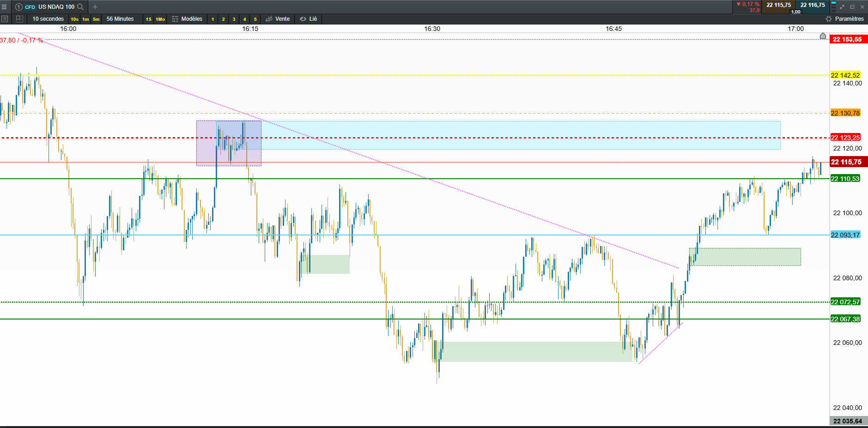The image size is (868, 428).
Task: Click the green 22 067,38 level label
Action: [x=845, y=319]
